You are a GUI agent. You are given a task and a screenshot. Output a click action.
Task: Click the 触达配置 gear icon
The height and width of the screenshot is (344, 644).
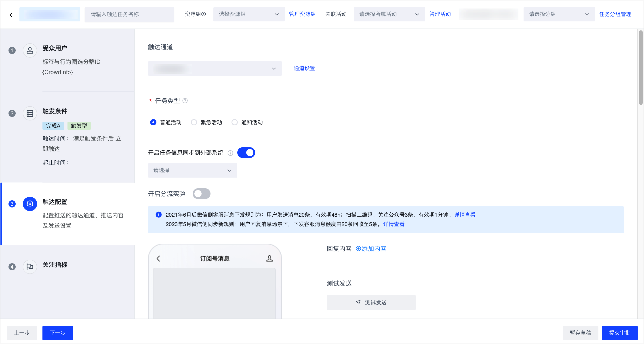(30, 204)
